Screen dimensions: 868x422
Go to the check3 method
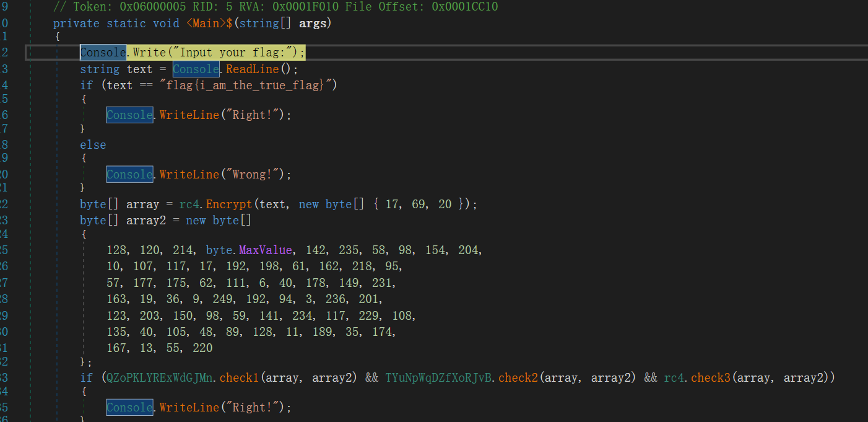click(710, 378)
